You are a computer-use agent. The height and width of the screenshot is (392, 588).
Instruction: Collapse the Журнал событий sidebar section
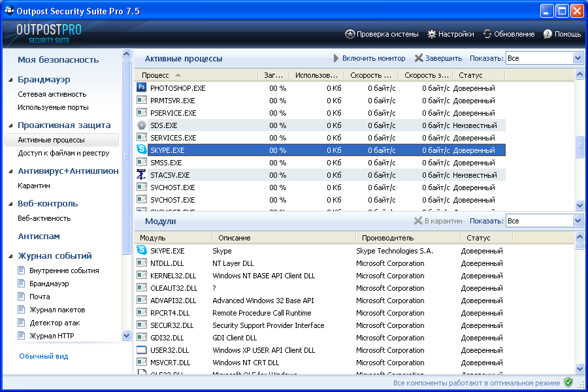pyautogui.click(x=11, y=256)
